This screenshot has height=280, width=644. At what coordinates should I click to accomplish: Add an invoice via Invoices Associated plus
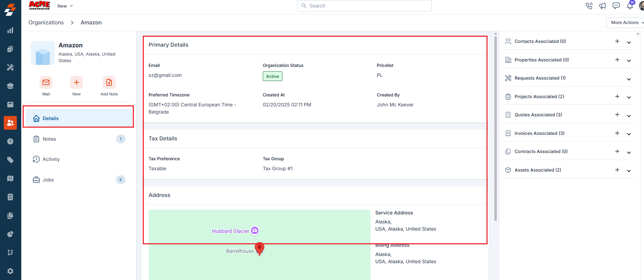(617, 133)
